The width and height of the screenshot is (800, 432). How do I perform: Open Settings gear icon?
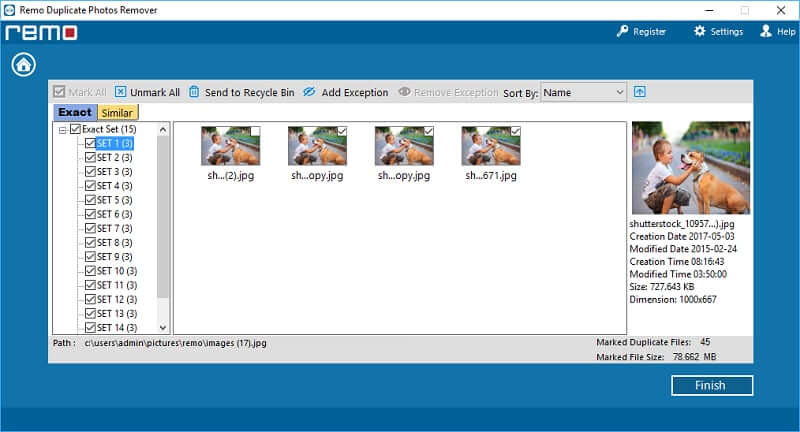click(700, 32)
